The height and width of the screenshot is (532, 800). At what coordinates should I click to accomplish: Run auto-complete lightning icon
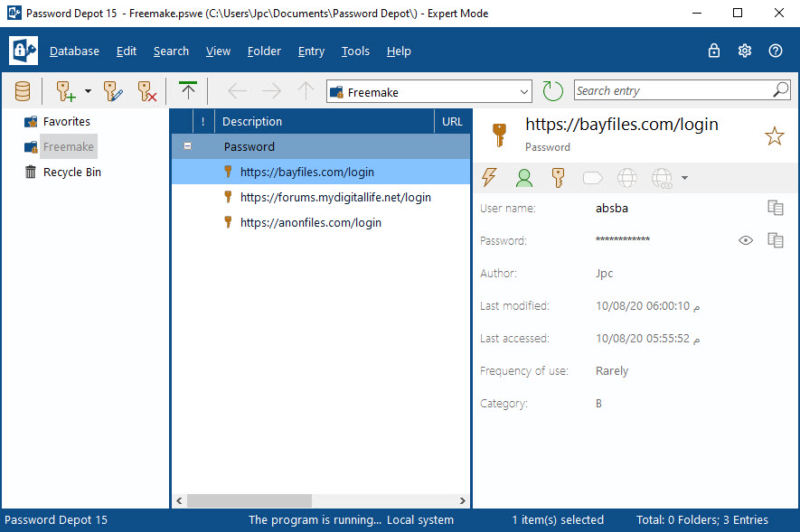pyautogui.click(x=489, y=177)
